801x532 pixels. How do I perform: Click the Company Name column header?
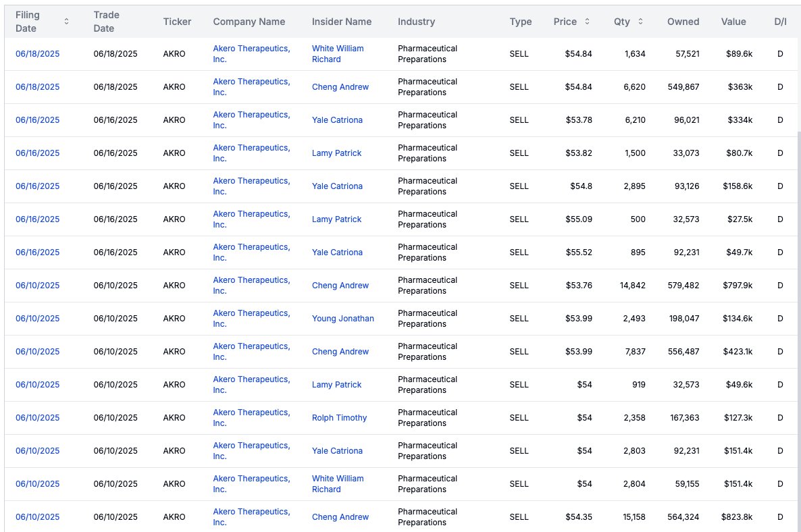point(249,22)
